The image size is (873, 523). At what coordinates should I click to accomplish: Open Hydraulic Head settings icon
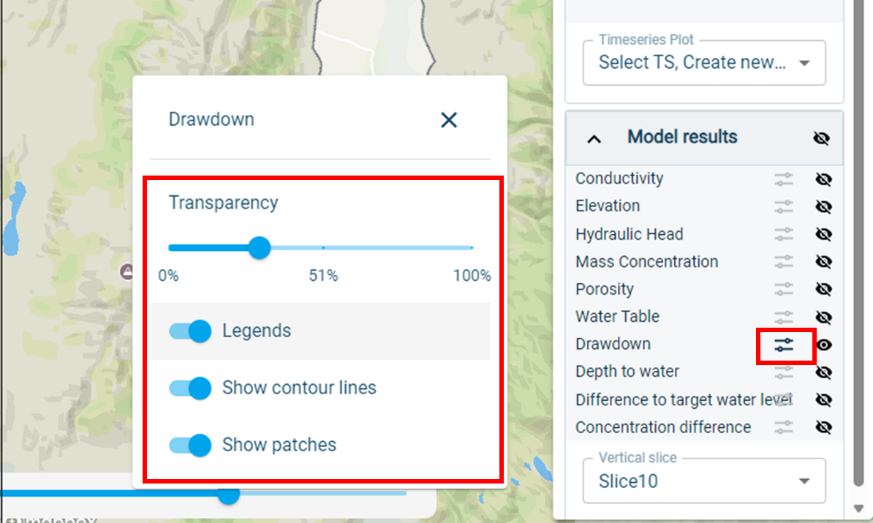(784, 234)
